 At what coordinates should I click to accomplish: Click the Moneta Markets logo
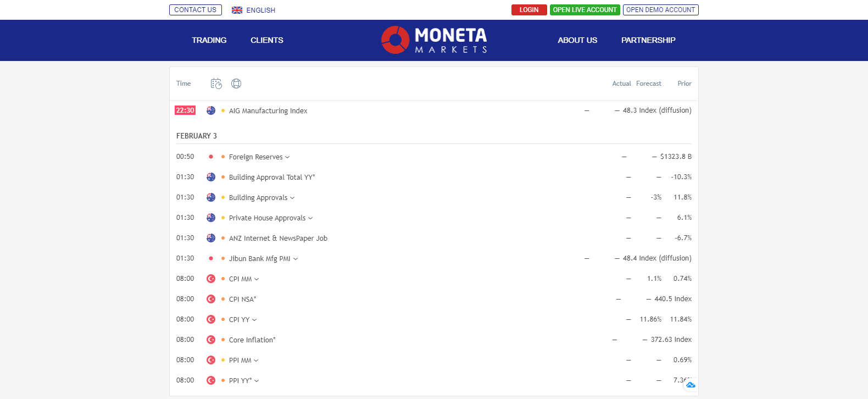click(x=433, y=40)
